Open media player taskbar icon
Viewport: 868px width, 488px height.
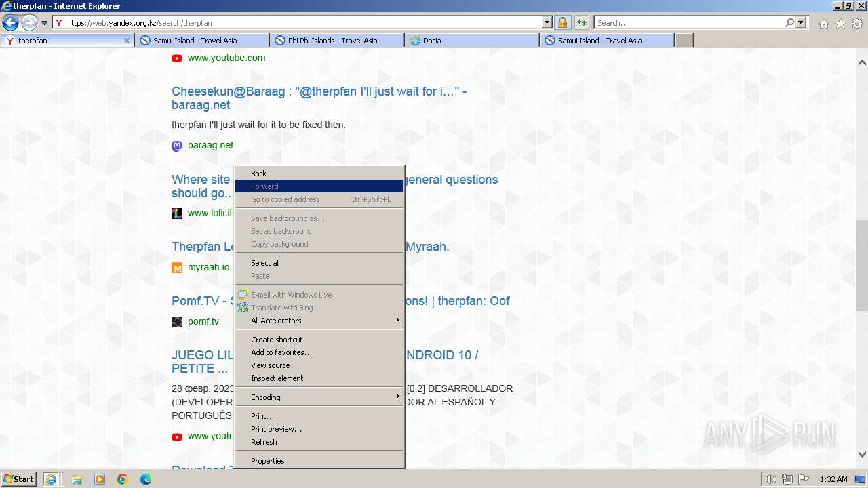(x=100, y=479)
